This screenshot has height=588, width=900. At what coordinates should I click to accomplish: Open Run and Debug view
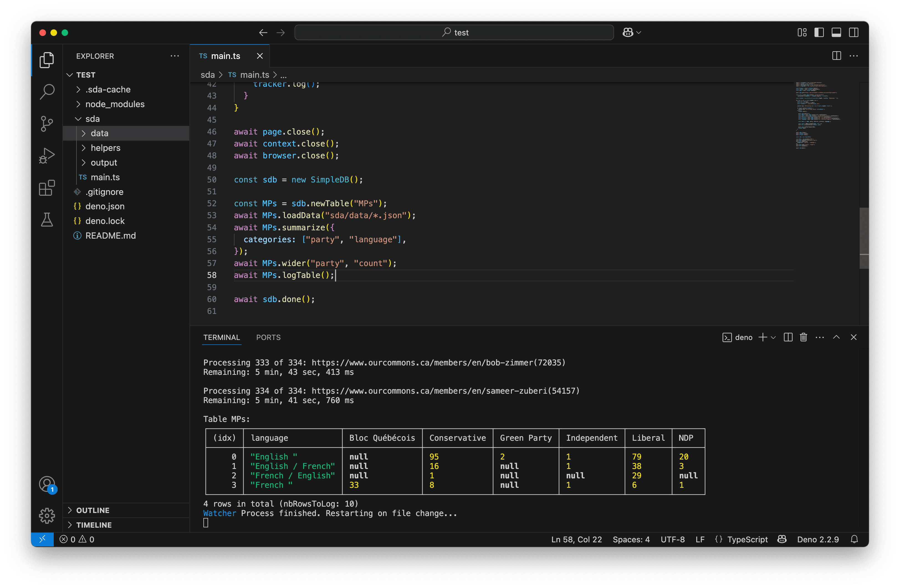(x=47, y=156)
